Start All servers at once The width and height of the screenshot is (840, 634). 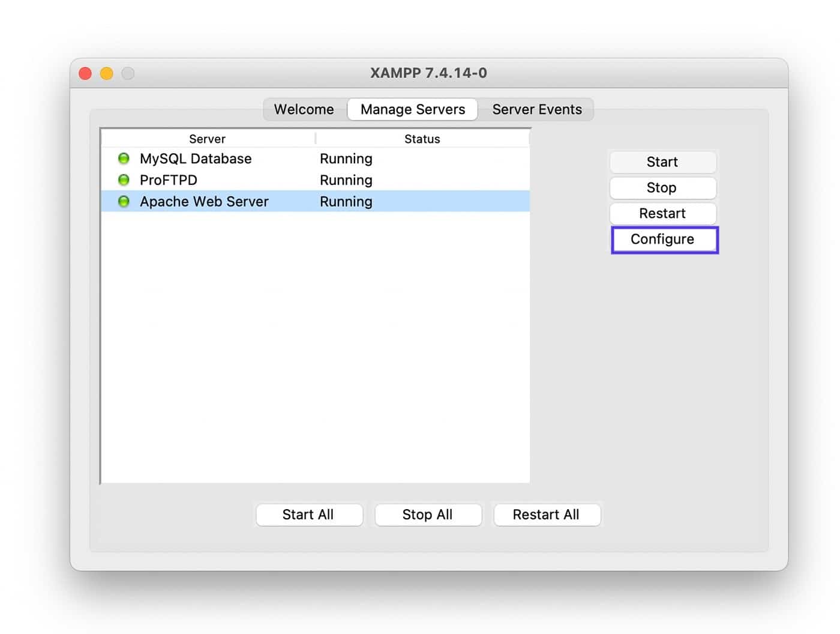click(x=309, y=515)
